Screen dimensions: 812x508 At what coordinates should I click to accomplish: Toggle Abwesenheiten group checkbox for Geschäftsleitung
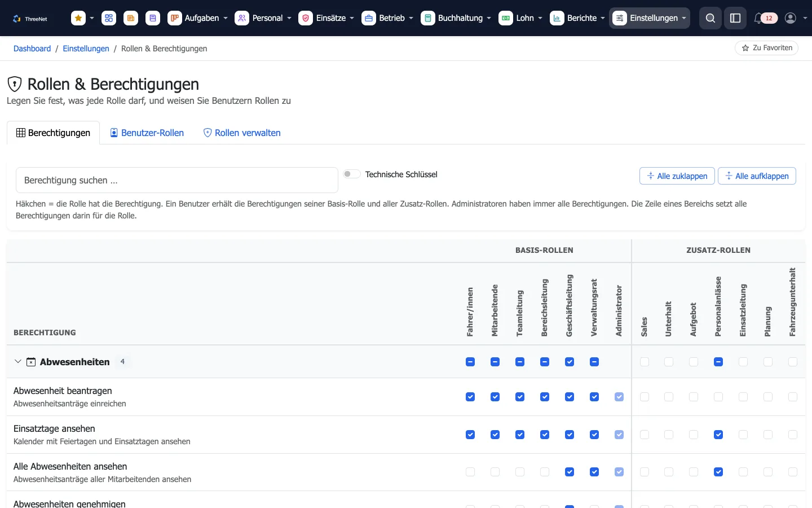point(570,362)
